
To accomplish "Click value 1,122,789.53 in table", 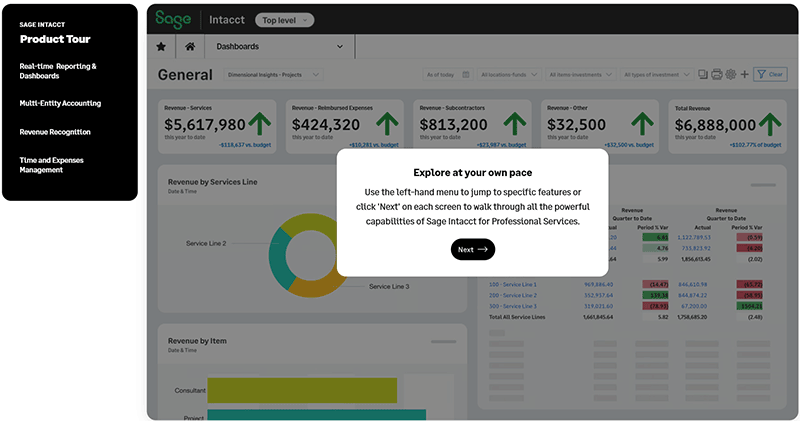I will pyautogui.click(x=694, y=237).
